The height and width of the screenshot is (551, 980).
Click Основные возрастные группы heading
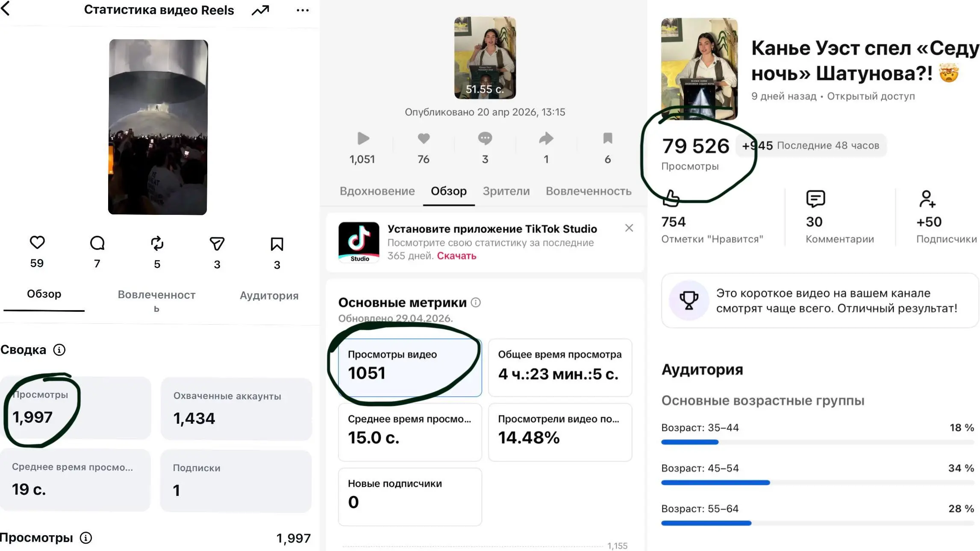pyautogui.click(x=763, y=401)
